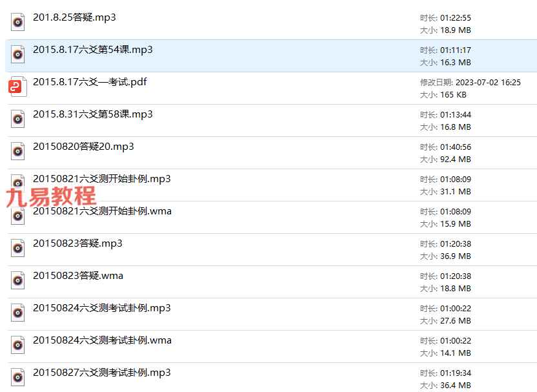This screenshot has width=537, height=392.
Task: Click the audio icon of 2015.8.31六爻第58课.mp3
Action: click(x=18, y=119)
